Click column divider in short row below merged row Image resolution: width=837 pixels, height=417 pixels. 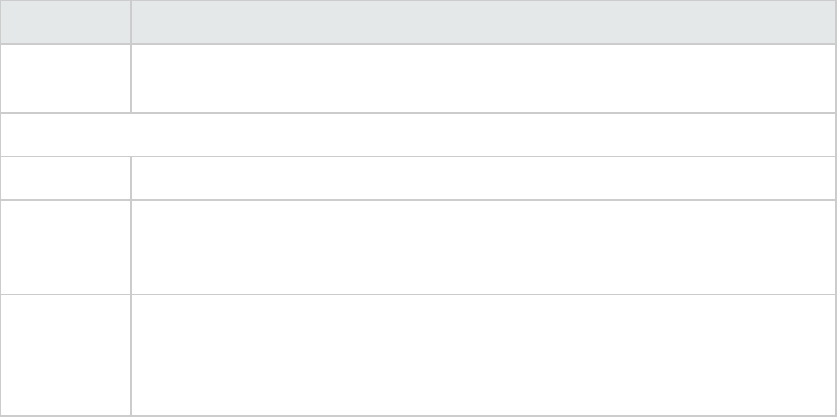point(131,178)
